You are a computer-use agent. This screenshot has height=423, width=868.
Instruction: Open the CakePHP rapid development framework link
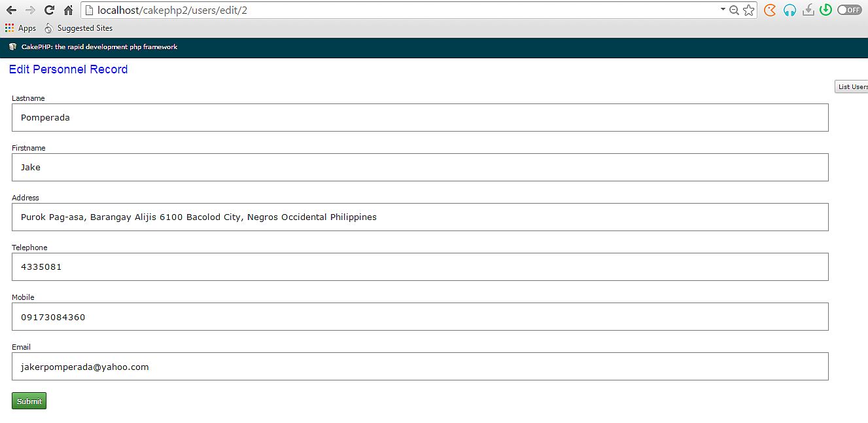click(99, 47)
